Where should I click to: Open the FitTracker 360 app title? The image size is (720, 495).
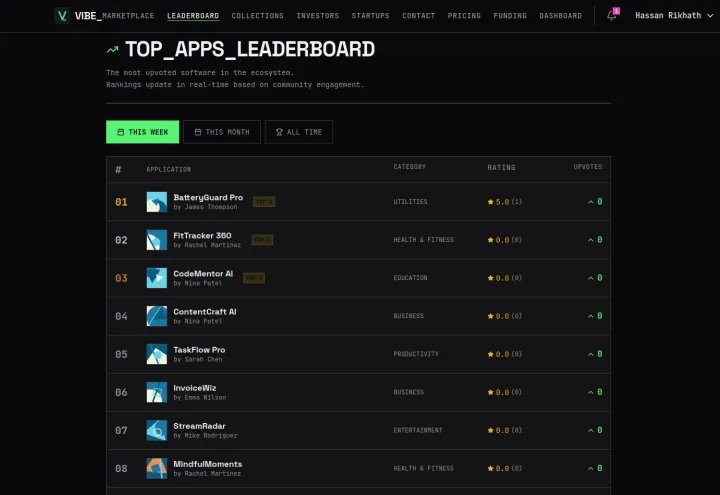click(202, 236)
